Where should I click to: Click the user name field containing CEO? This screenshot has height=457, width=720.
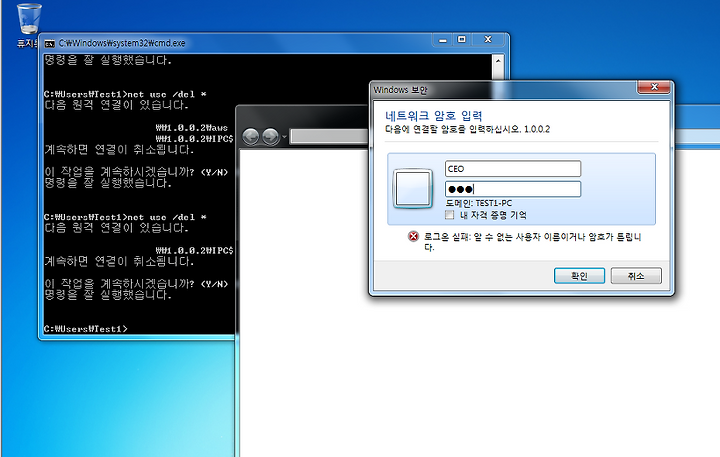[512, 169]
